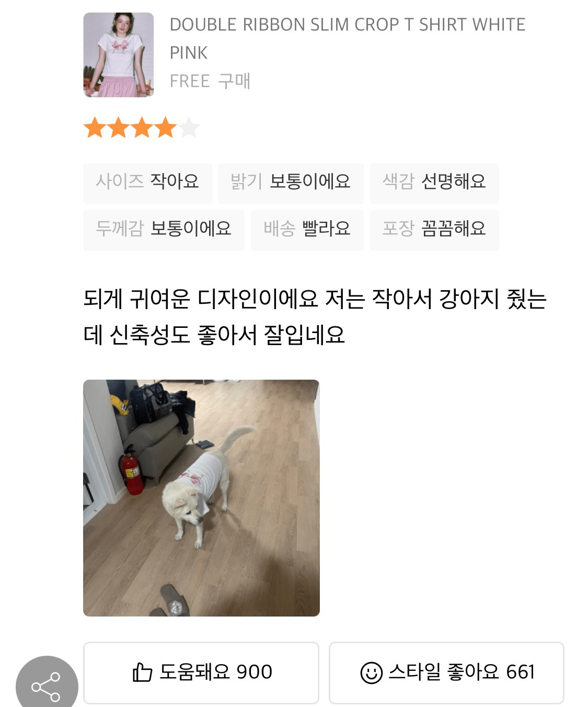Click the review text paragraph
588x707 pixels.
315,317
